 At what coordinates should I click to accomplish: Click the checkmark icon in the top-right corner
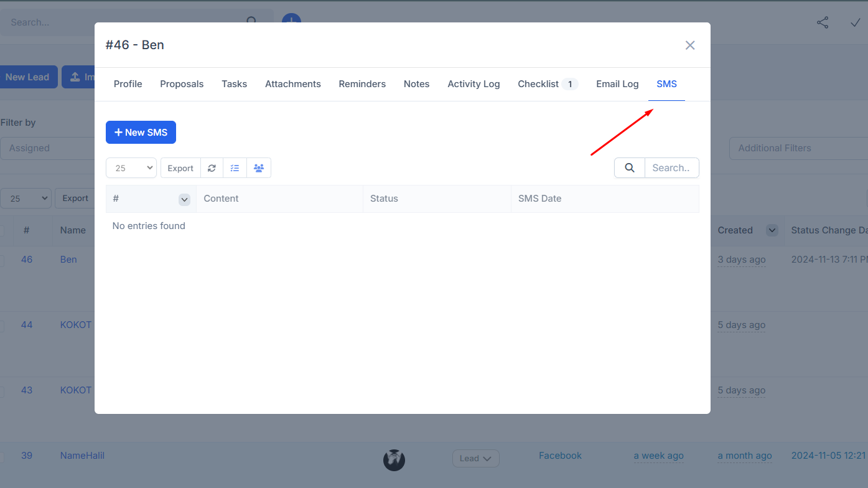point(855,22)
